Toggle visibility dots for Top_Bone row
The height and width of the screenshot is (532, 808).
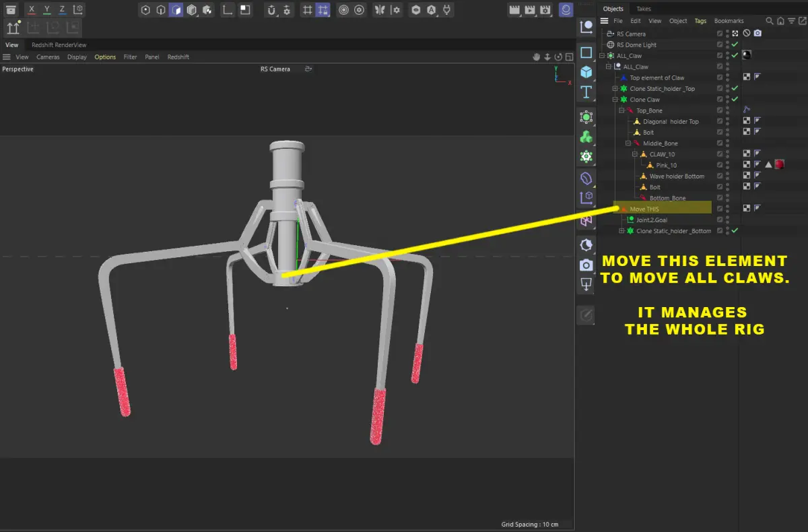coord(727,110)
